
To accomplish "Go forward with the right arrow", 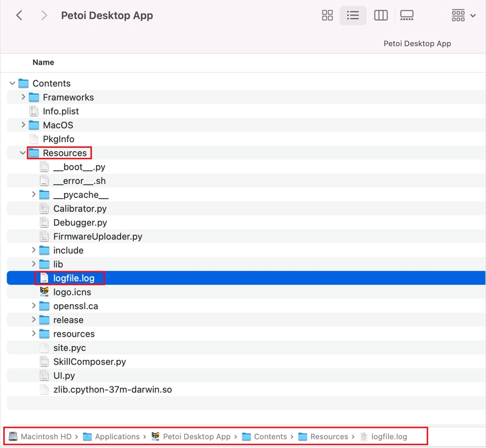I will point(44,15).
